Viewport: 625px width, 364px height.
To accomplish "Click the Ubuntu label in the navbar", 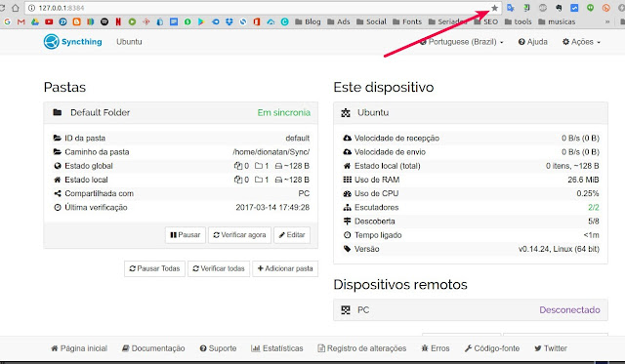I will (129, 41).
